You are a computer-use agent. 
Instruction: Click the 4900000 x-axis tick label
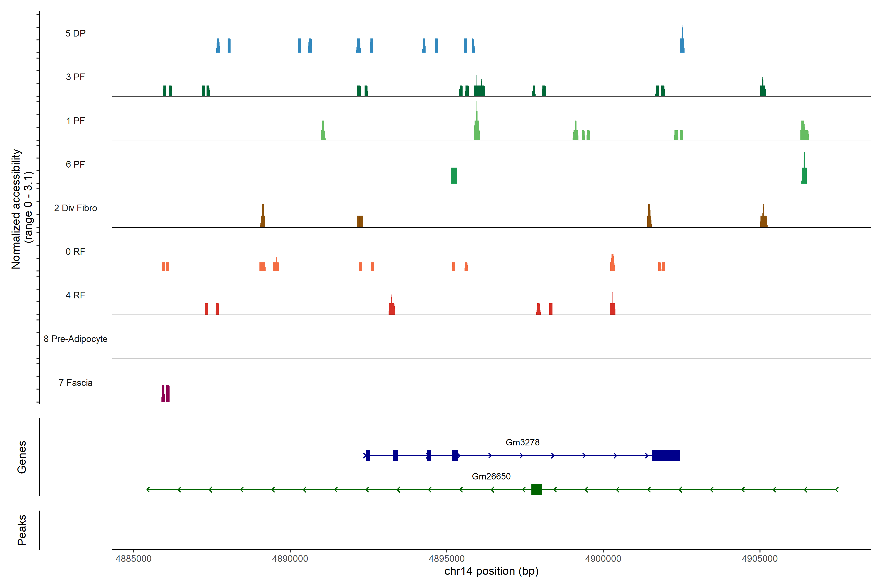coord(603,558)
